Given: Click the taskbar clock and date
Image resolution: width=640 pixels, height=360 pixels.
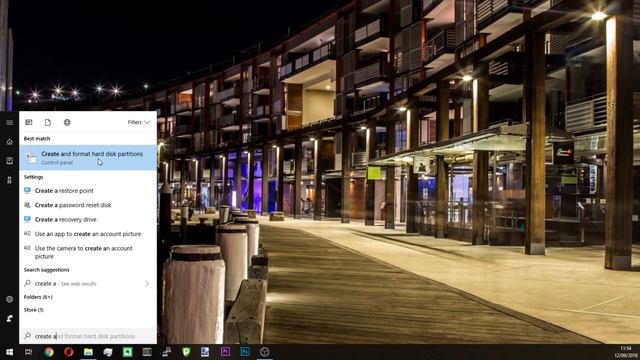Looking at the screenshot, I should (626, 352).
